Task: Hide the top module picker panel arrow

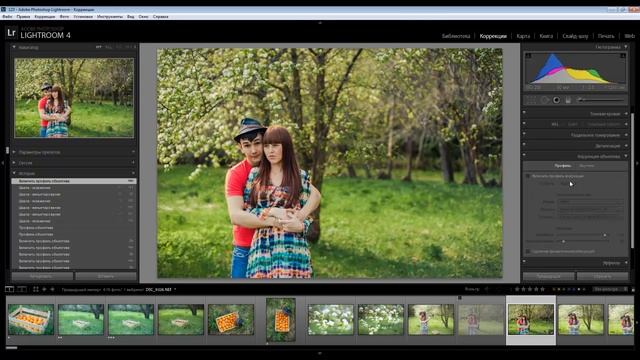Action: (x=320, y=23)
